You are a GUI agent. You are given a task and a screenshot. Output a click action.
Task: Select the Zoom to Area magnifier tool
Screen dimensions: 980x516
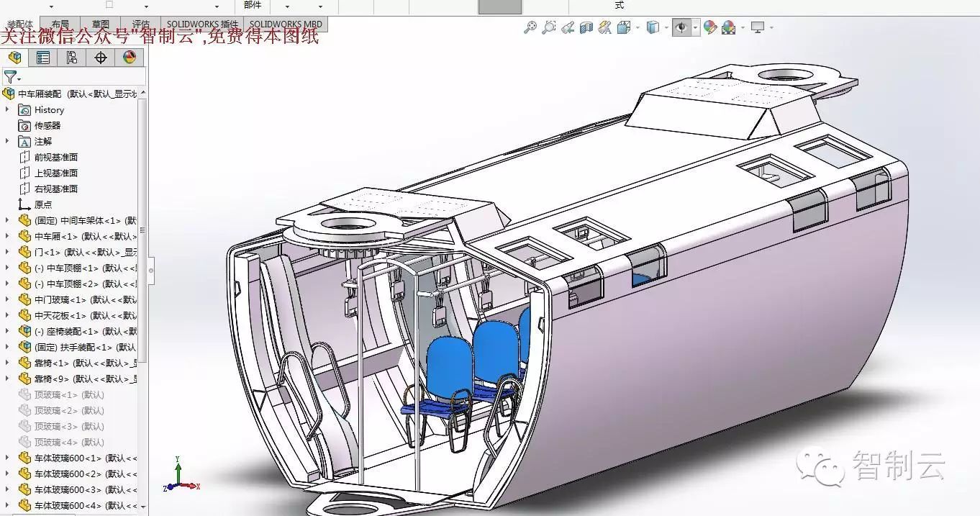point(549,27)
